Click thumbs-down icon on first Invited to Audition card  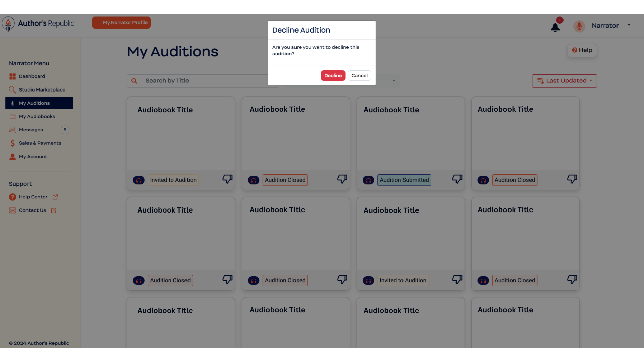[227, 179]
